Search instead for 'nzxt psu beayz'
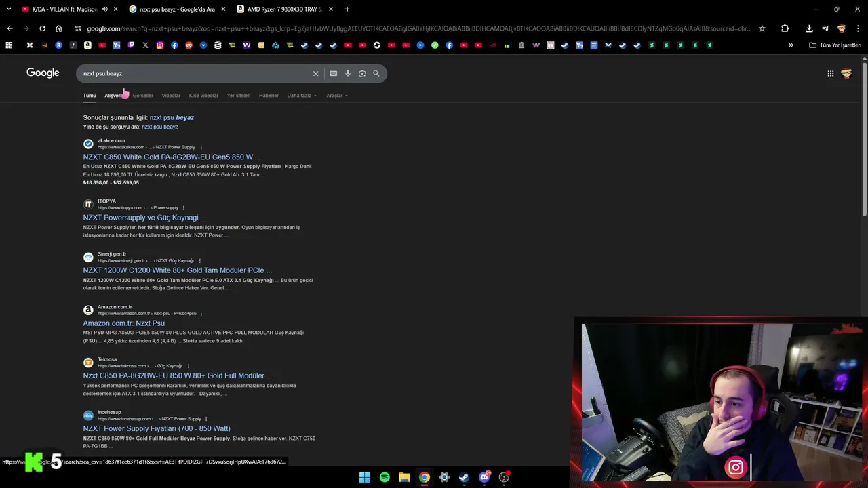The height and width of the screenshot is (488, 868). 160,127
